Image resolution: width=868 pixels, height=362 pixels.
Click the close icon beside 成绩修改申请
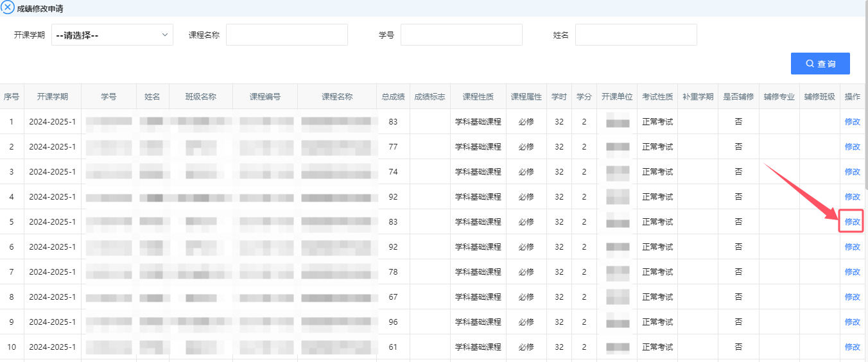8,8
